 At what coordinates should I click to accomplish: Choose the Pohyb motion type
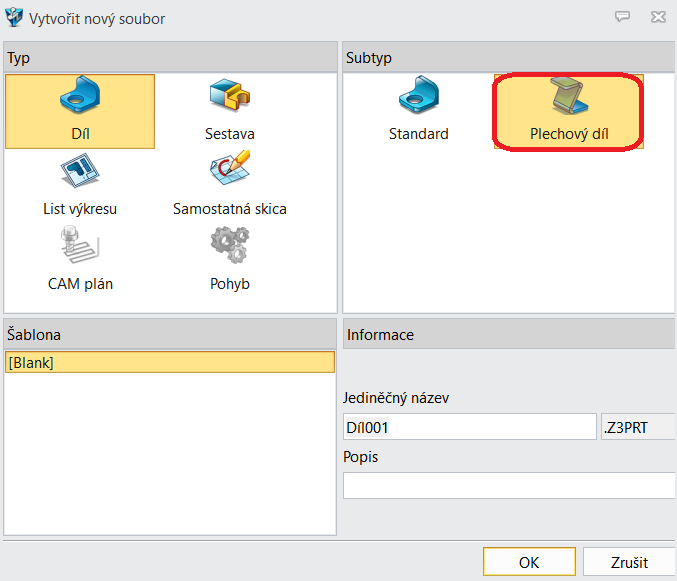(230, 260)
